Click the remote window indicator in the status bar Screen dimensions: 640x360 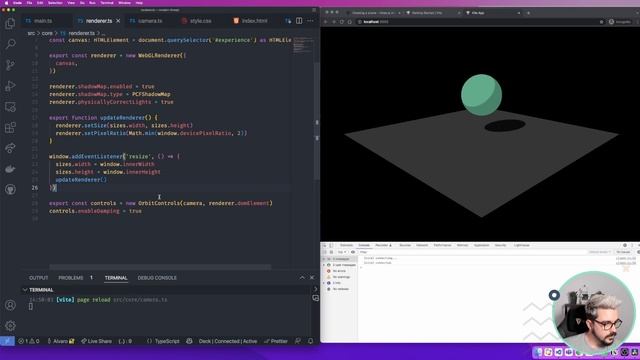pyautogui.click(x=7, y=341)
